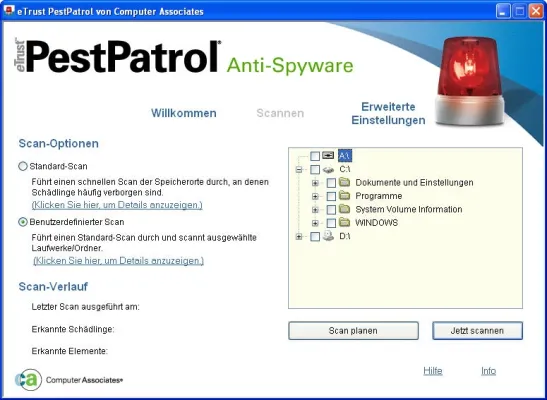Image resolution: width=547 pixels, height=400 pixels.
Task: Click the Erkannte Schädlinge label
Action: click(x=73, y=329)
